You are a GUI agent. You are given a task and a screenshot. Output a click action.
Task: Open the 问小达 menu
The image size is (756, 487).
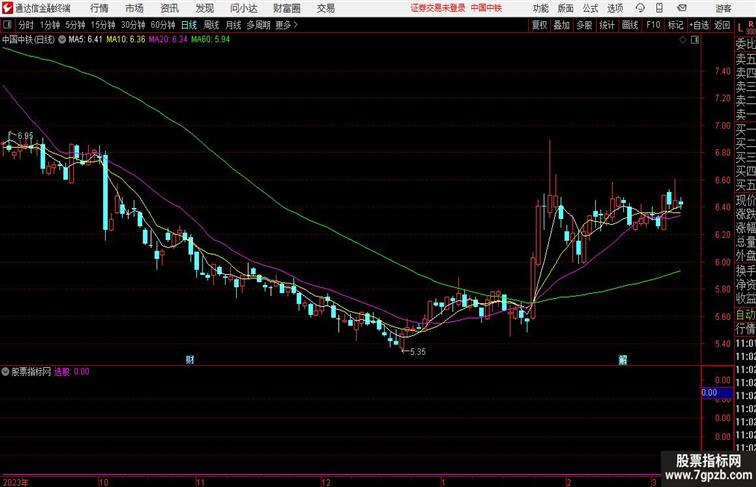coord(244,8)
